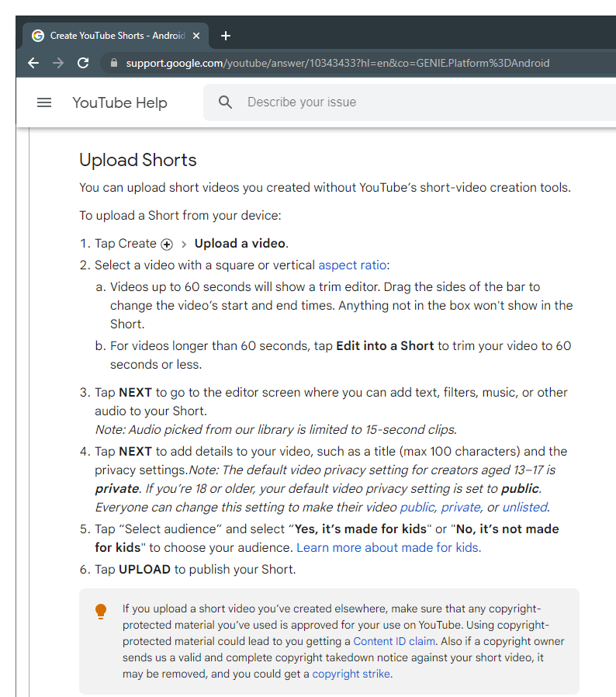Click the browser back arrow
This screenshot has height=697, width=616.
tap(33, 64)
